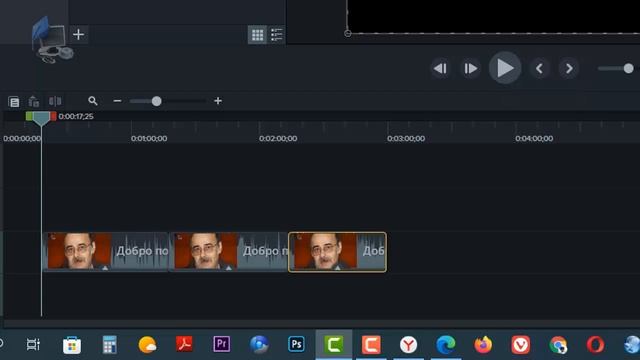Click the Paste icon in timeline toolbar
The height and width of the screenshot is (360, 640).
pyautogui.click(x=33, y=101)
